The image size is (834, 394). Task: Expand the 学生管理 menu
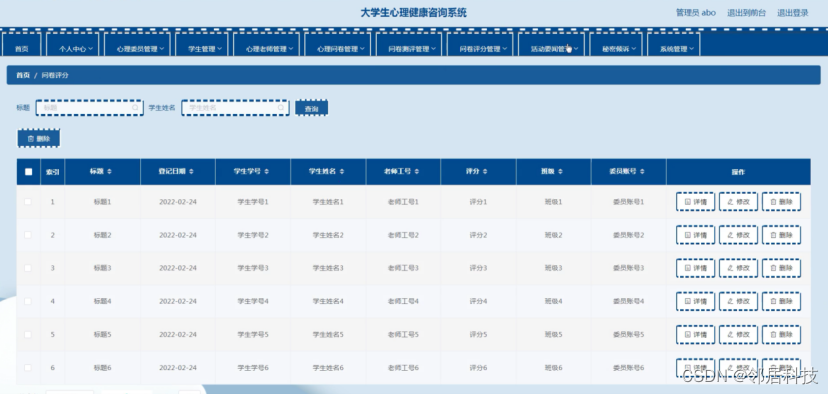pos(202,45)
